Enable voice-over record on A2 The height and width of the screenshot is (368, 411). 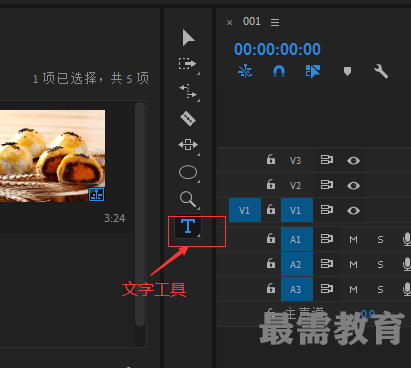[407, 264]
